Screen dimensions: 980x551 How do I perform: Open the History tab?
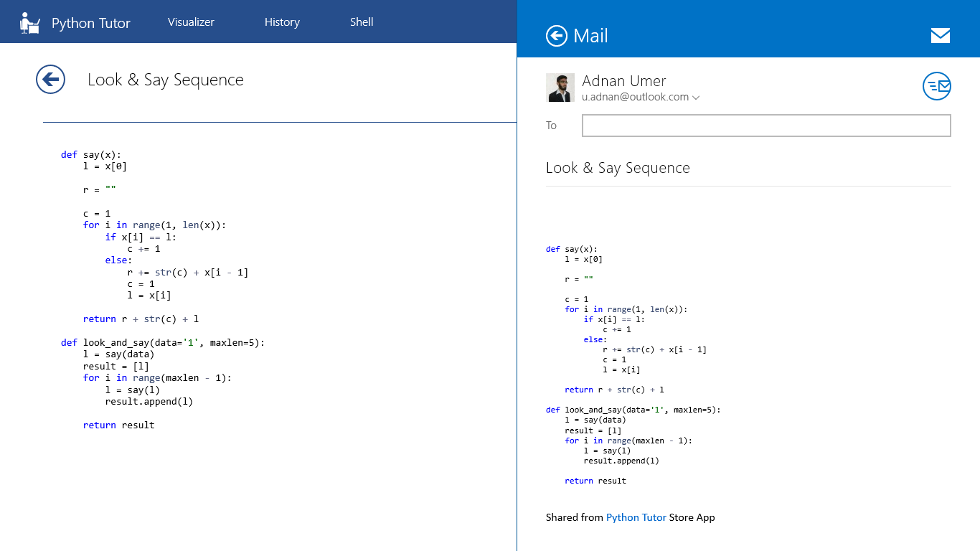282,22
